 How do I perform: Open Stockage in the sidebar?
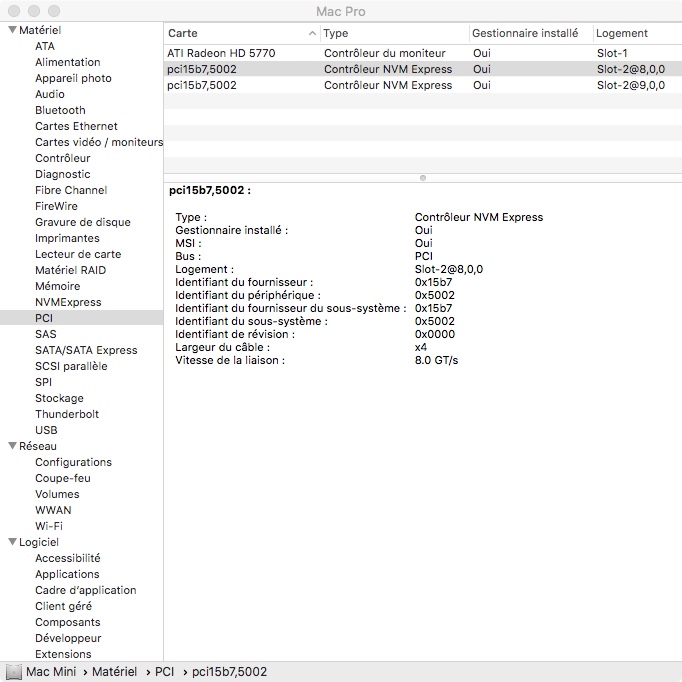[x=60, y=398]
